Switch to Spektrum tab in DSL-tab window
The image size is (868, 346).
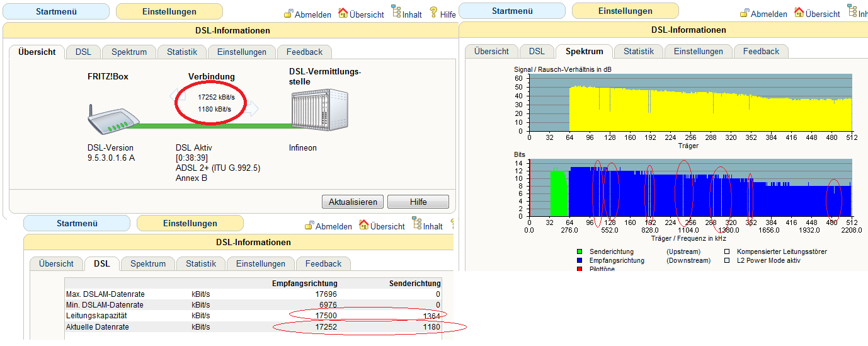click(x=148, y=263)
